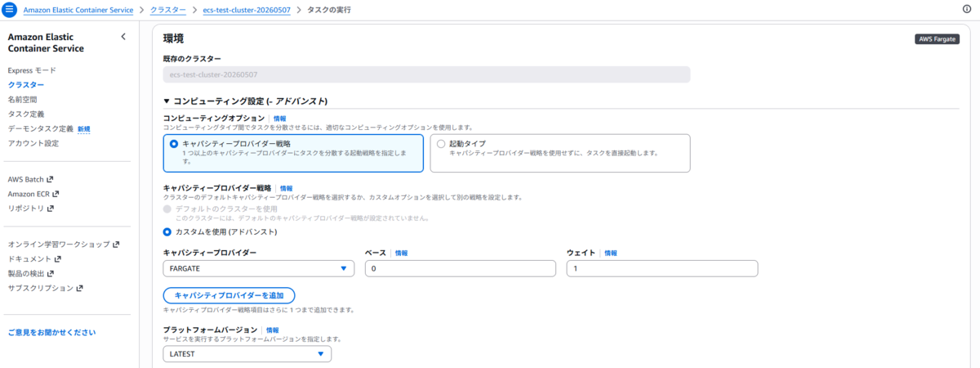Open 製品の検出 external link

tap(31, 274)
